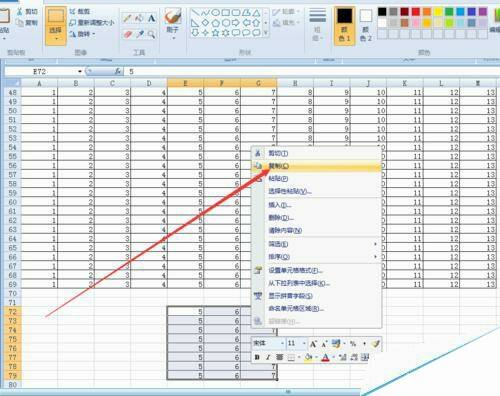Open the 选择 selection dropdown arrow
500x396 pixels.
pyautogui.click(x=56, y=39)
